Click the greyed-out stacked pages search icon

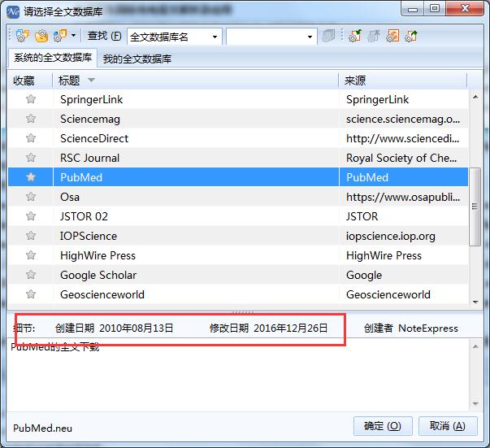pos(328,37)
